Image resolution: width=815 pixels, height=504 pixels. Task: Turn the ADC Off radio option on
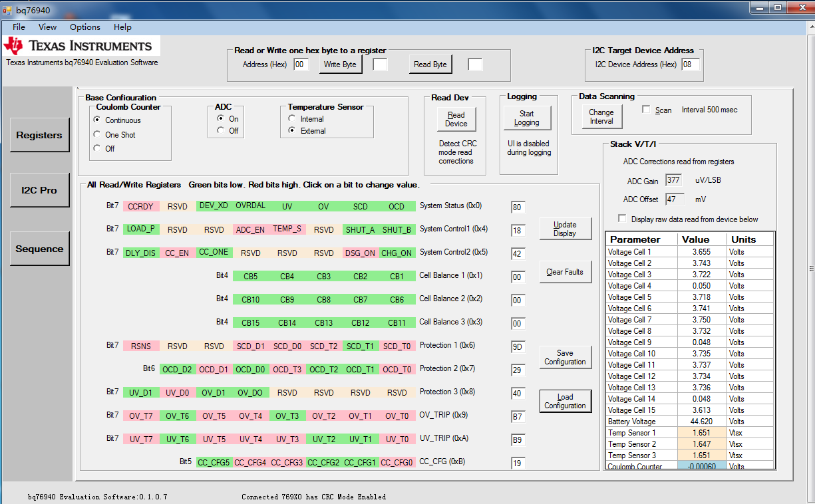pos(221,131)
